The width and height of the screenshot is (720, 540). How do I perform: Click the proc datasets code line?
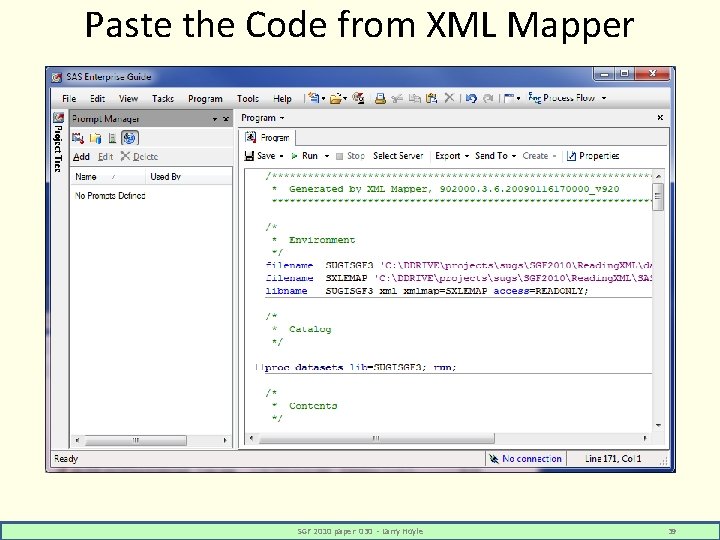tap(361, 367)
